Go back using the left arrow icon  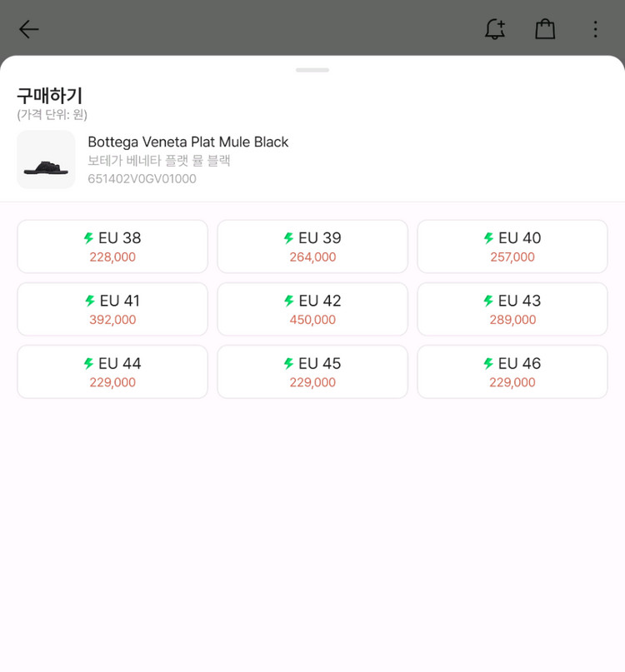28,29
